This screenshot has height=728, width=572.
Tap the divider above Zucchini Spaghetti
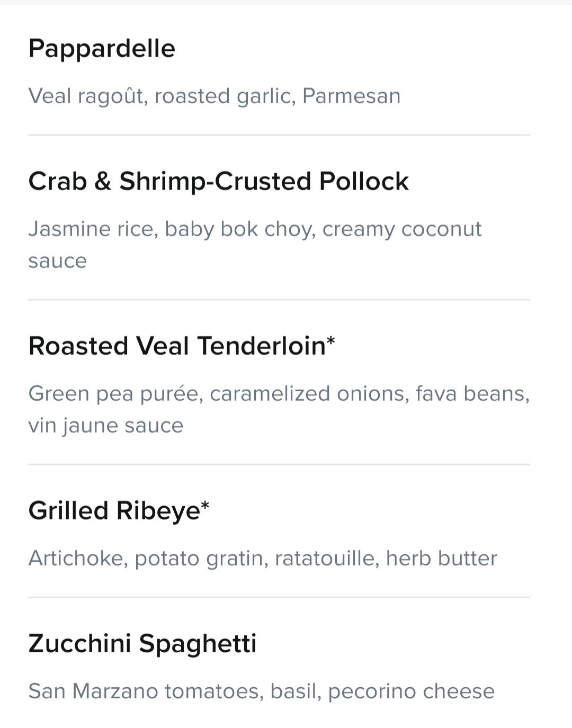pyautogui.click(x=279, y=598)
